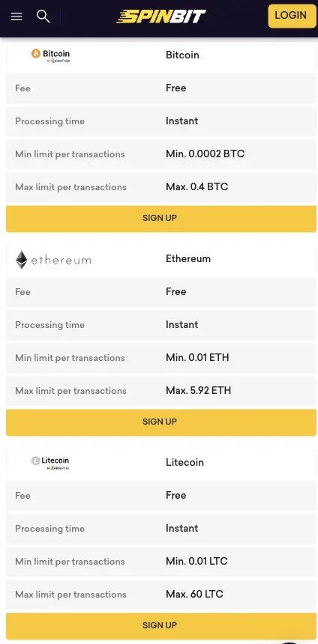The width and height of the screenshot is (318, 644).
Task: Click the Max. 60 LTC value
Action: pyautogui.click(x=194, y=595)
